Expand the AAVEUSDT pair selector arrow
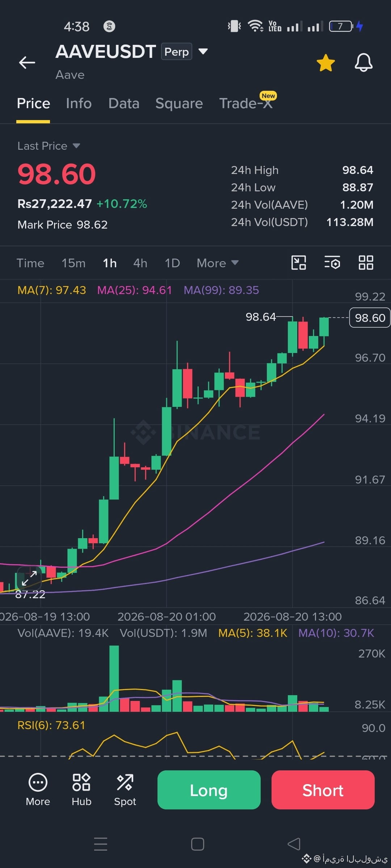This screenshot has height=868, width=391. 203,51
